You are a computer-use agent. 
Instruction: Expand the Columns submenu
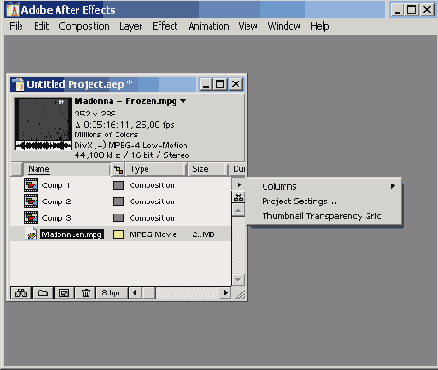324,186
